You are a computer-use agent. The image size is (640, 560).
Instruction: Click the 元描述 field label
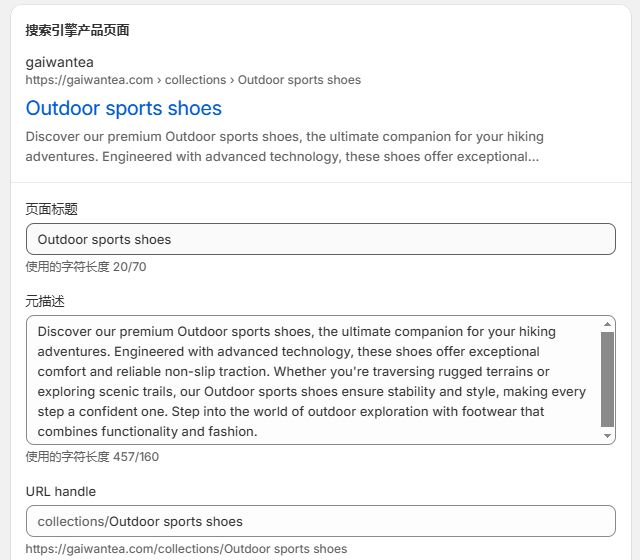point(45,301)
